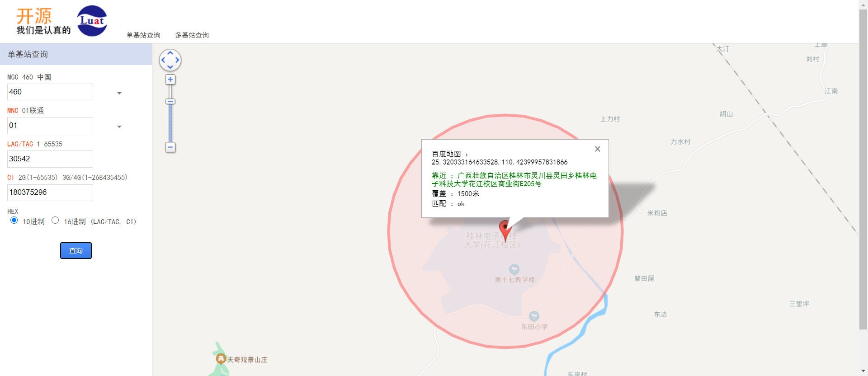Pan the map down with the bottom arrow
Screen dimensions: 868x376
point(170,67)
